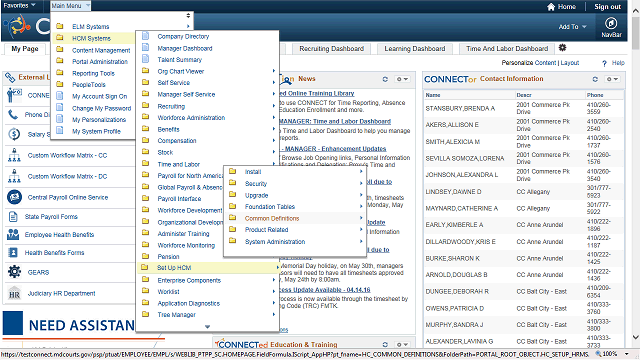Open Contact Information gear options dropdown

[x=613, y=79]
